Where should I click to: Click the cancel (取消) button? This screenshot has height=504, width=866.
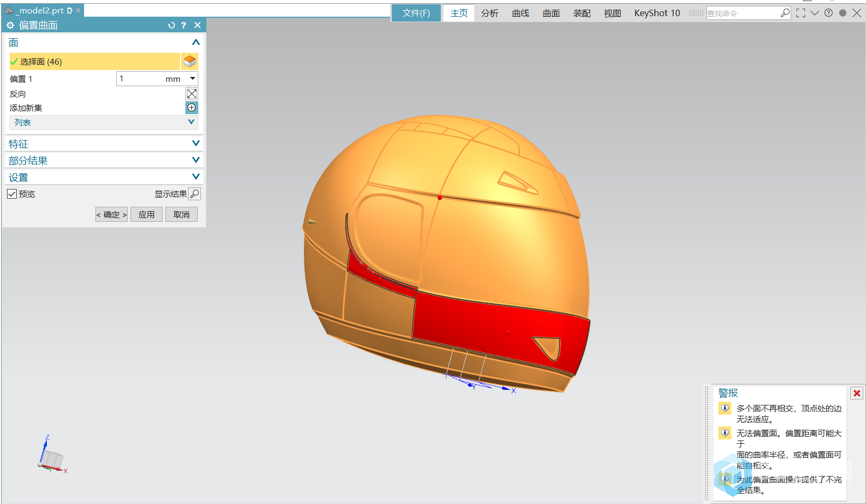tap(182, 214)
